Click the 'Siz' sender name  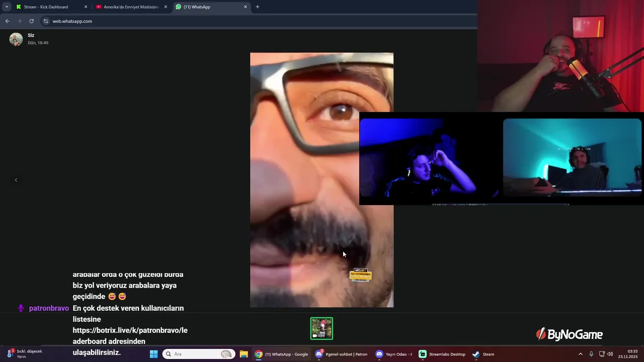pos(31,35)
